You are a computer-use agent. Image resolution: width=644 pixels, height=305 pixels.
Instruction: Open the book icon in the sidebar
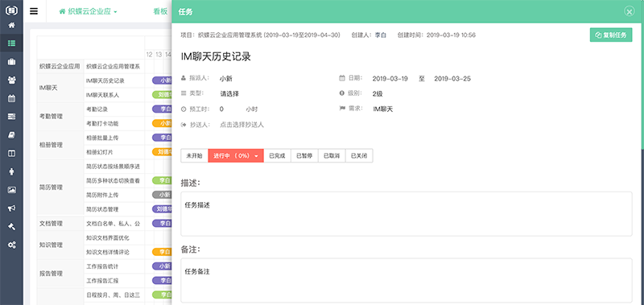(11, 135)
